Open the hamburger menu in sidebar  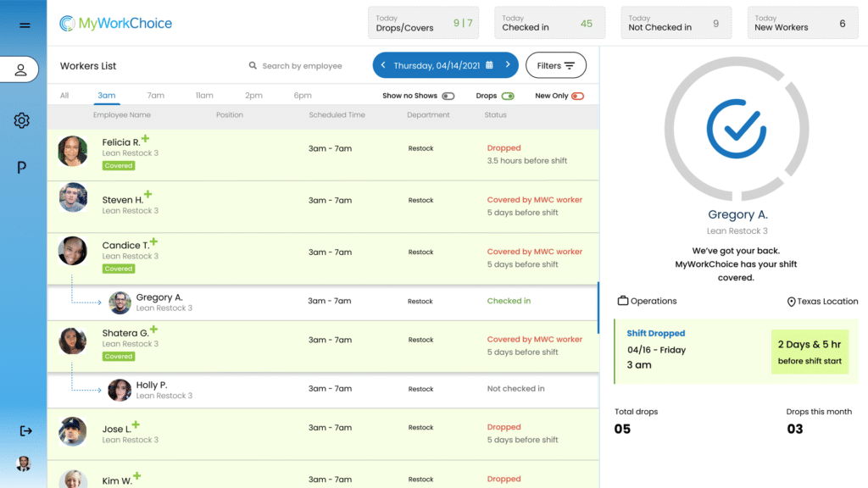point(25,25)
